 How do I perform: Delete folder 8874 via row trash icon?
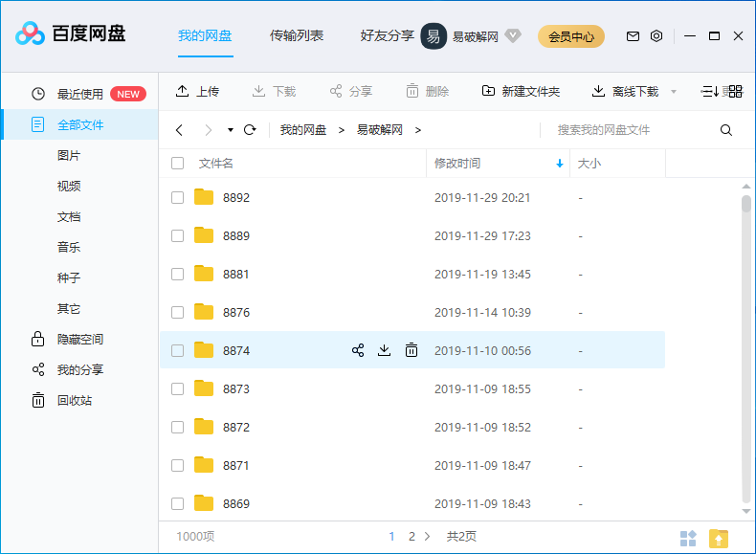click(411, 350)
